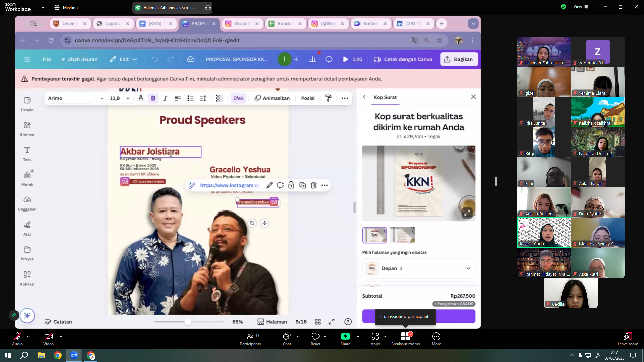Open Zoom Participants panel
This screenshot has height=362, width=644.
(x=250, y=339)
